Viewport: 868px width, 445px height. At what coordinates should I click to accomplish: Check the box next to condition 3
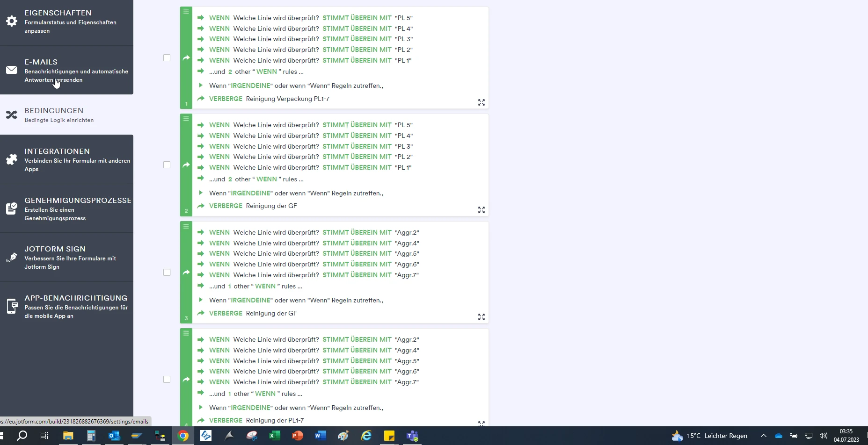[x=167, y=272]
